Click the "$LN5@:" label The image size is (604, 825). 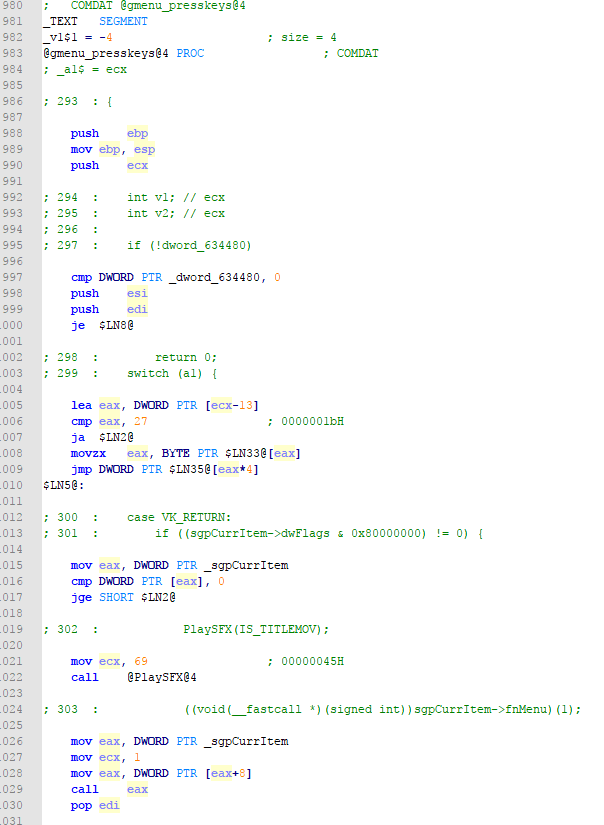click(64, 486)
